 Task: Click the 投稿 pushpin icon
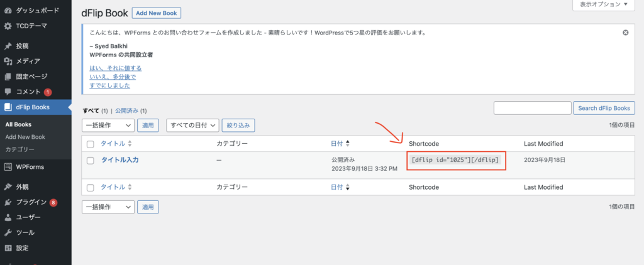click(x=8, y=46)
